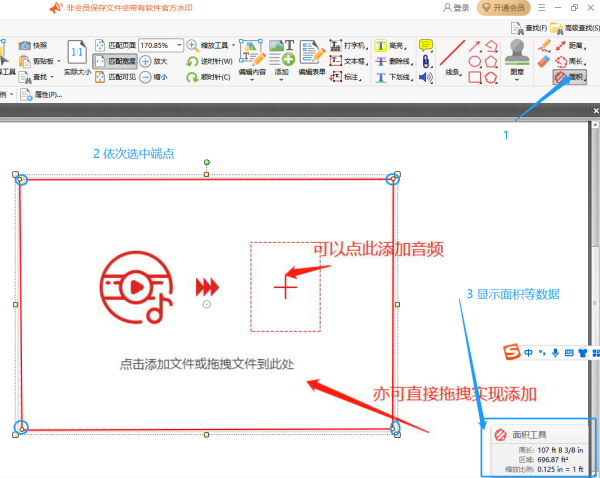Toggle Fit Width (匹配宽度)
The width and height of the screenshot is (600, 478).
point(115,61)
